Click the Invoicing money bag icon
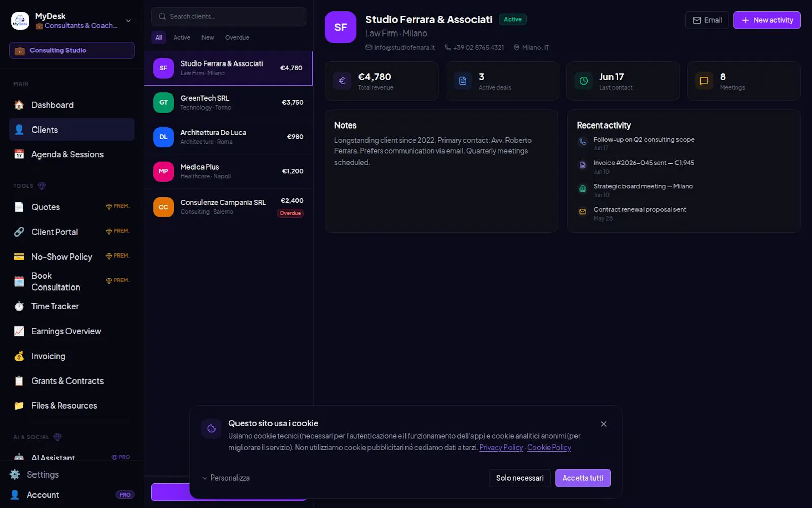Viewport: 812px width, 508px height. point(19,356)
